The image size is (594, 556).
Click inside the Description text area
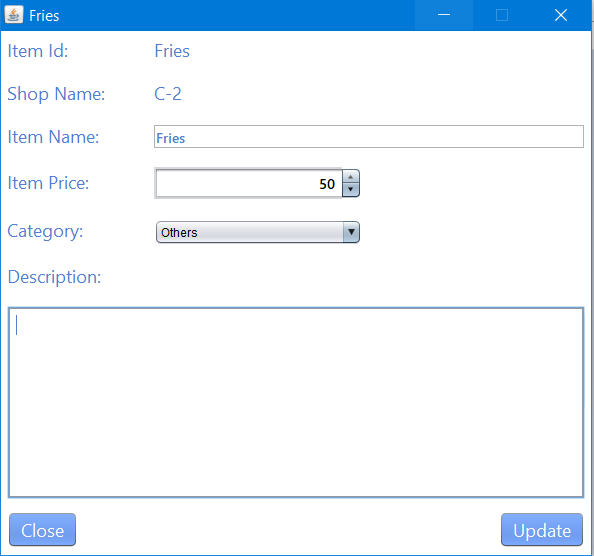(295, 402)
